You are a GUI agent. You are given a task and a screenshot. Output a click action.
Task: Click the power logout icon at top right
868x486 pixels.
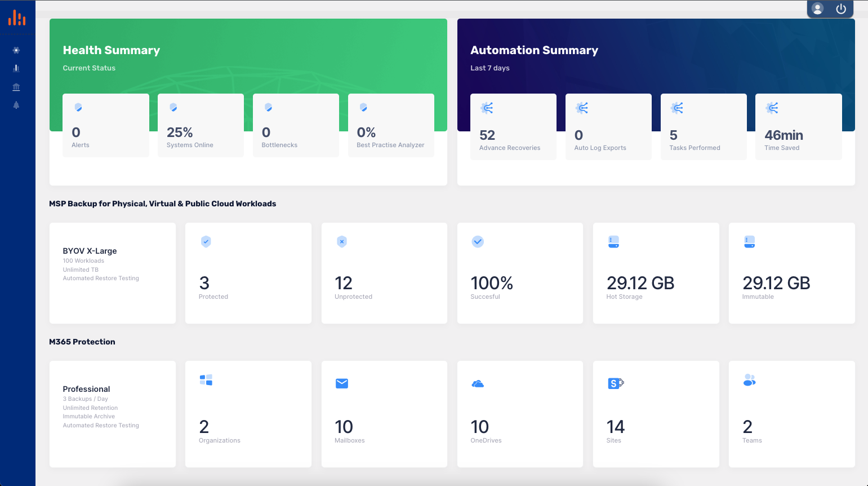[841, 8]
